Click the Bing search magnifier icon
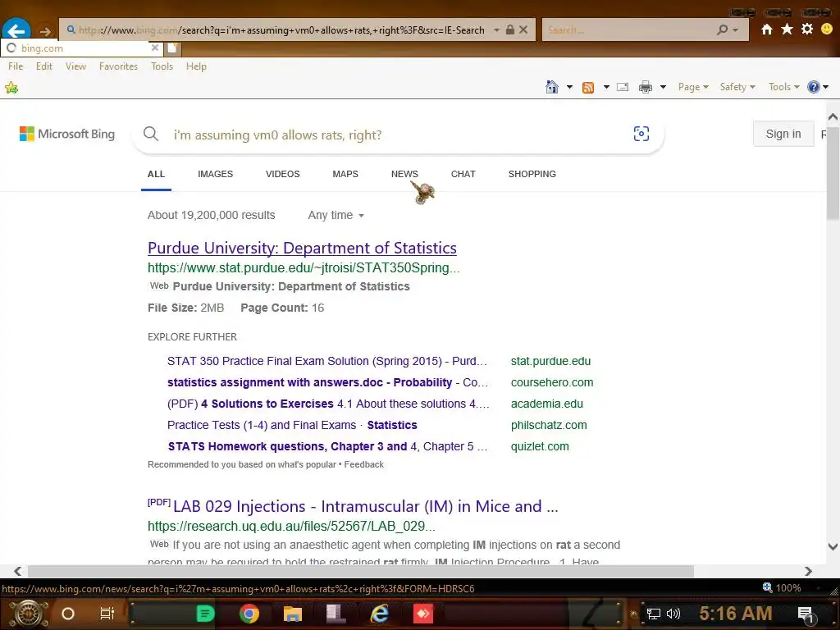840x630 pixels. coord(151,134)
